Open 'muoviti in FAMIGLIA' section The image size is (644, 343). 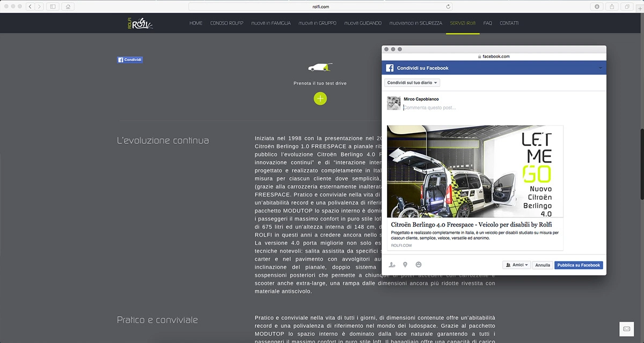(271, 23)
